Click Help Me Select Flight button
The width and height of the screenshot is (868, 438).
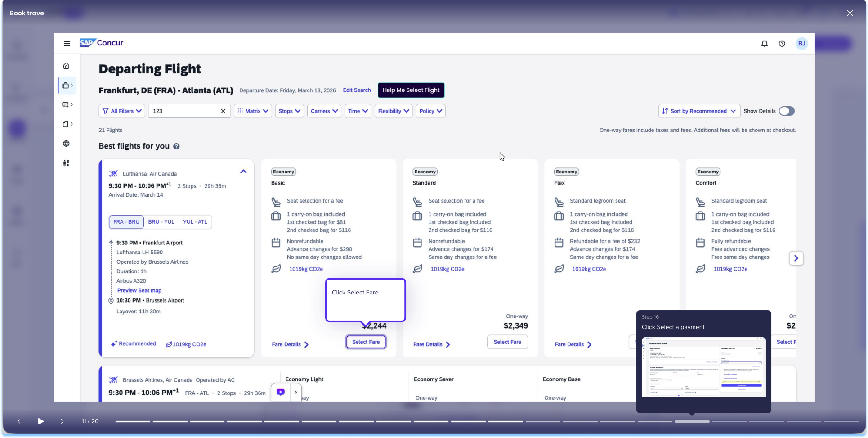(411, 90)
